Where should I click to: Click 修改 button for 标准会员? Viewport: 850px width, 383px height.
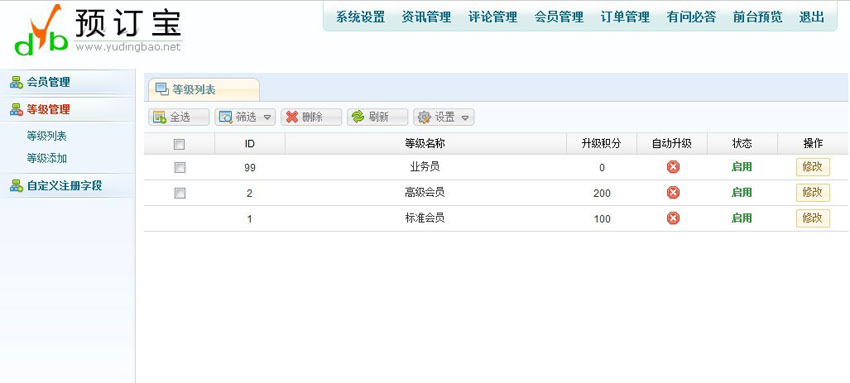pos(813,218)
